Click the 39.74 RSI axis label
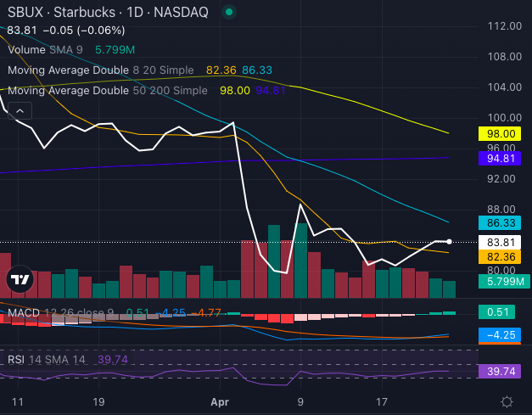This screenshot has height=415, width=532. coord(500,371)
